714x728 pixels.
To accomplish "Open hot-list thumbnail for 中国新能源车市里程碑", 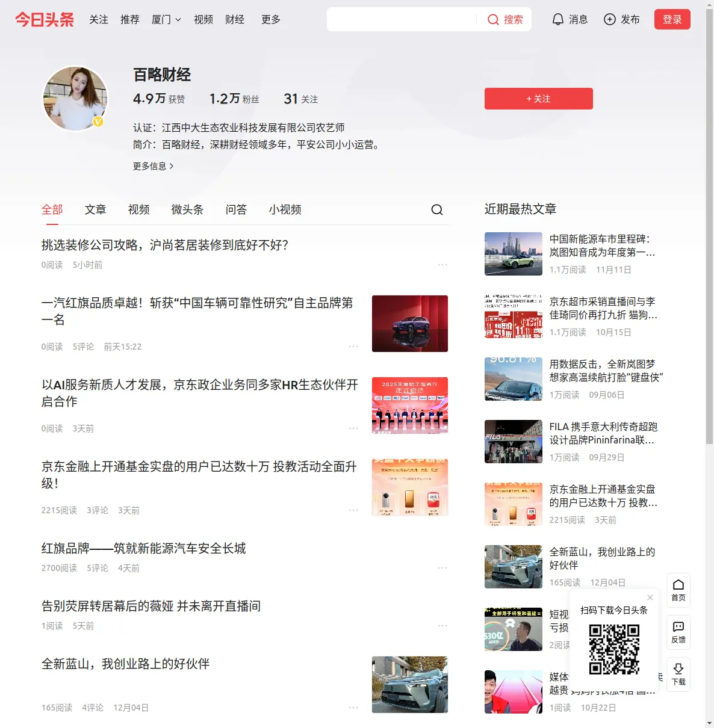I will (514, 254).
